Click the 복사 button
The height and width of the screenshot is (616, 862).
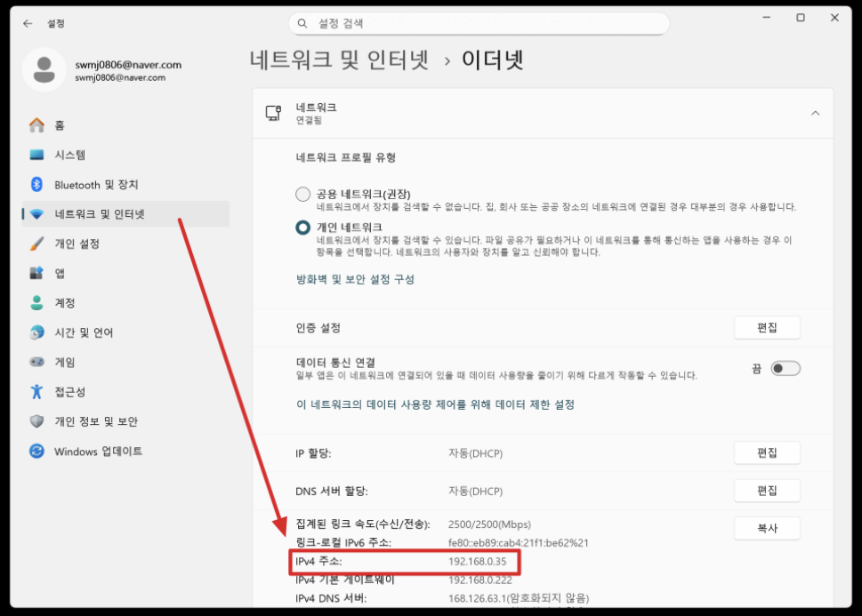pyautogui.click(x=766, y=528)
